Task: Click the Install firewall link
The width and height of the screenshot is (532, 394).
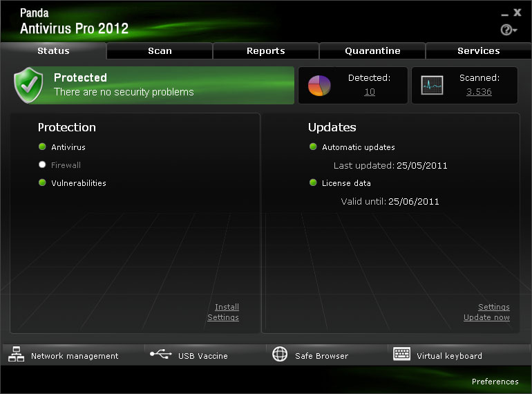Action: tap(227, 307)
